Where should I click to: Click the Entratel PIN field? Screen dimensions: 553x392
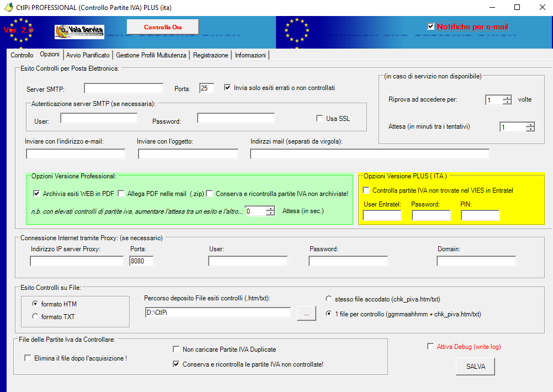coord(480,215)
